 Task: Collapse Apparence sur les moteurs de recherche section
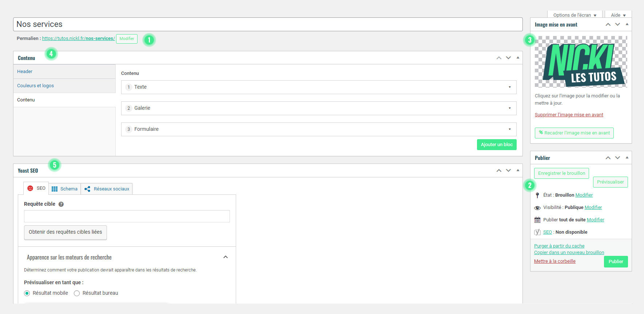coord(226,257)
